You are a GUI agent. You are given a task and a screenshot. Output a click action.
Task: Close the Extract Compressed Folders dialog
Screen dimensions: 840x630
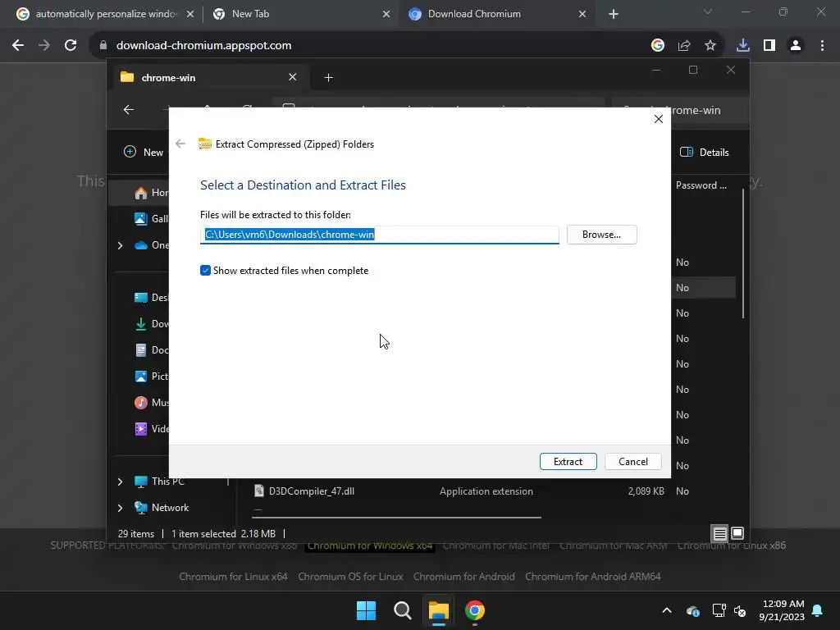[x=659, y=119]
